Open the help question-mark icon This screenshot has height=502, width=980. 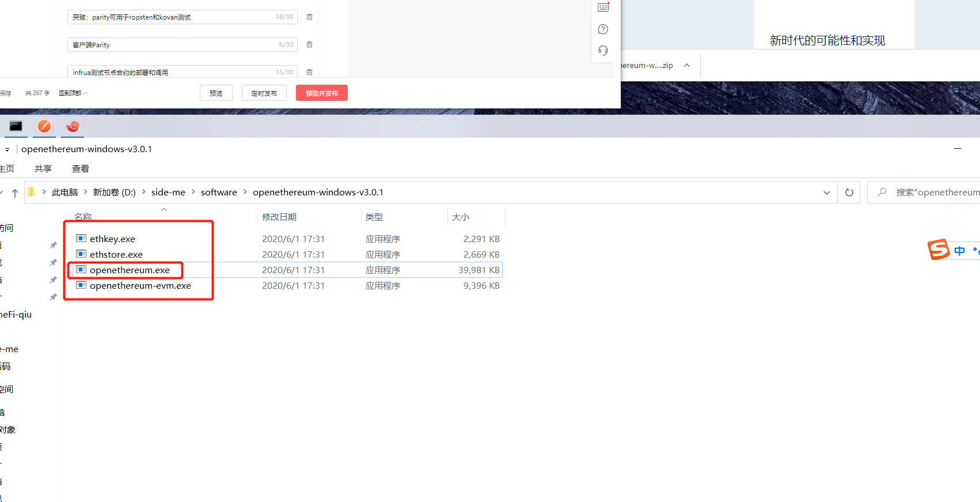point(603,29)
